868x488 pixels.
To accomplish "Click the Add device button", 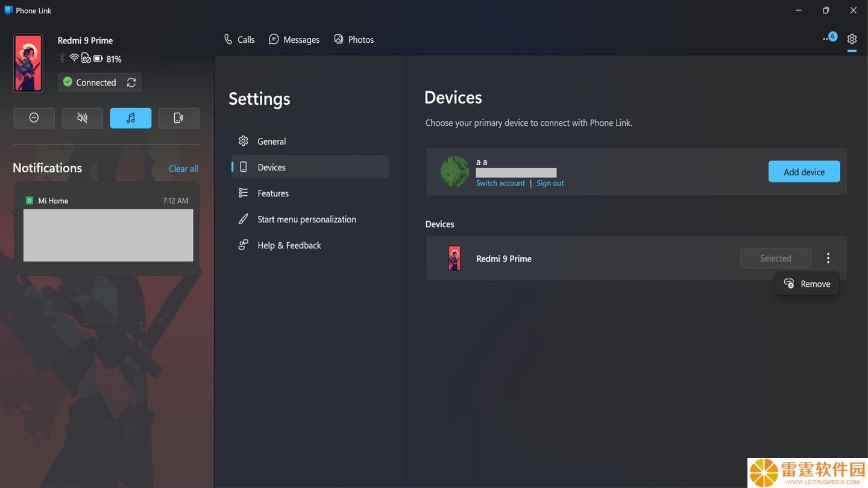I will pos(804,172).
